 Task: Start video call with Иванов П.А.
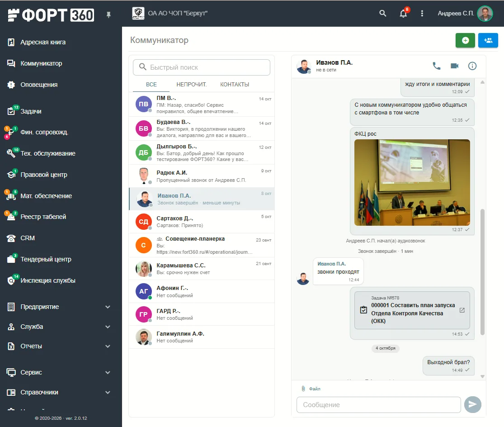(x=454, y=66)
